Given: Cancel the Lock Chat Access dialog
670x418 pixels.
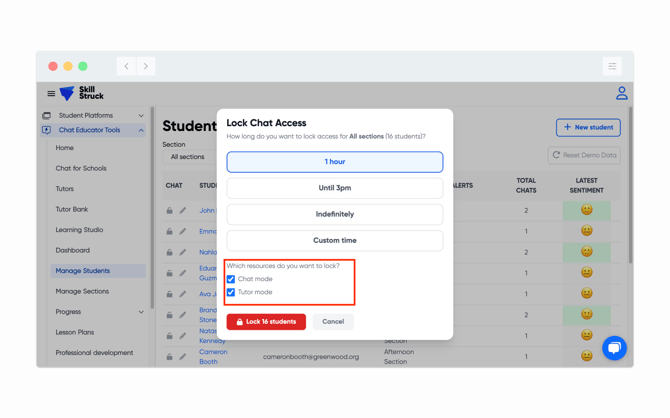Looking at the screenshot, I should [x=333, y=322].
